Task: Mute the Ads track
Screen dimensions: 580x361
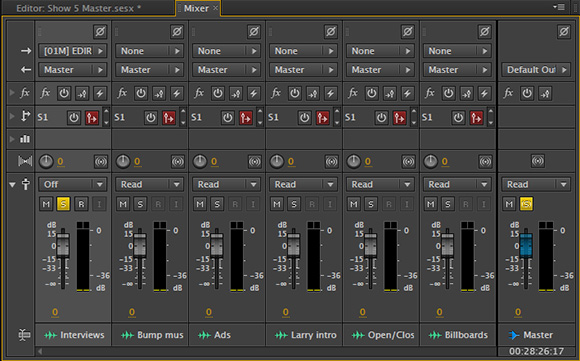Action: (x=200, y=204)
